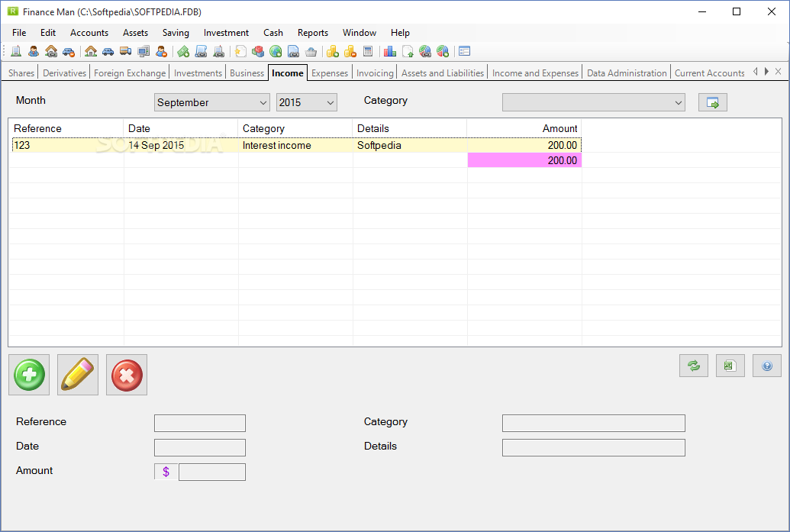
Task: Click the delivery truck toolbar icon
Action: coord(125,51)
